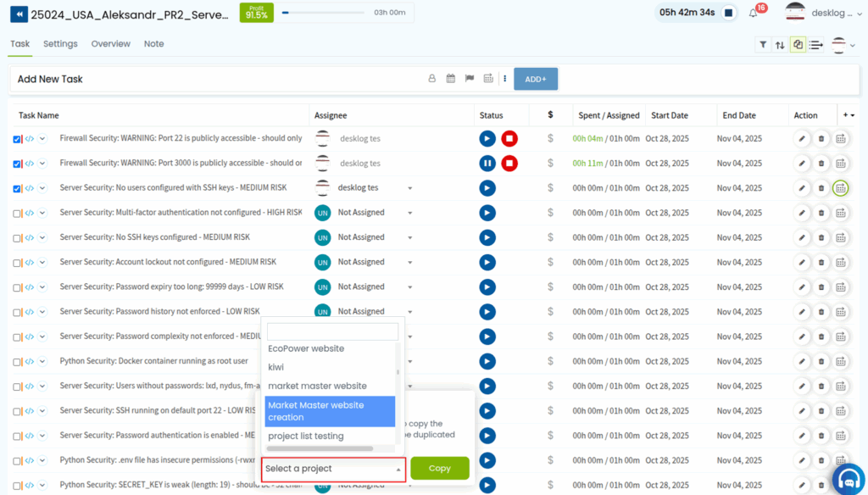This screenshot has width=868, height=495.
Task: Stop the Port 22 firewall task timer
Action: pyautogui.click(x=509, y=139)
